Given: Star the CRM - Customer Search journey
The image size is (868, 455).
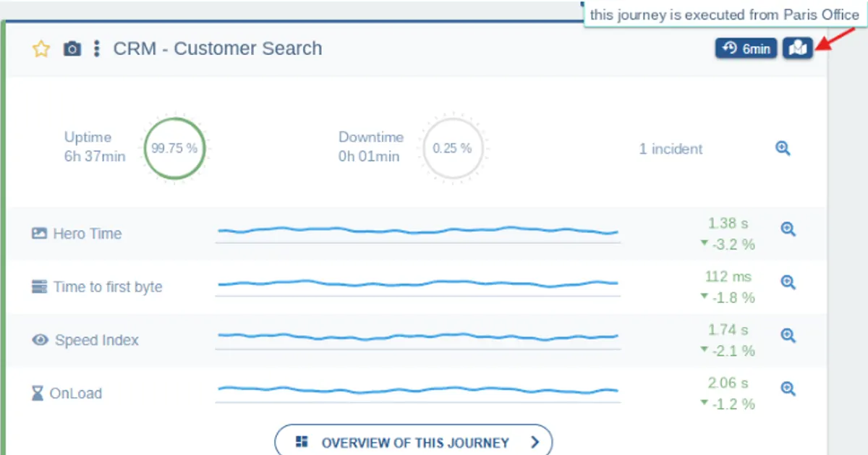Looking at the screenshot, I should tap(41, 49).
